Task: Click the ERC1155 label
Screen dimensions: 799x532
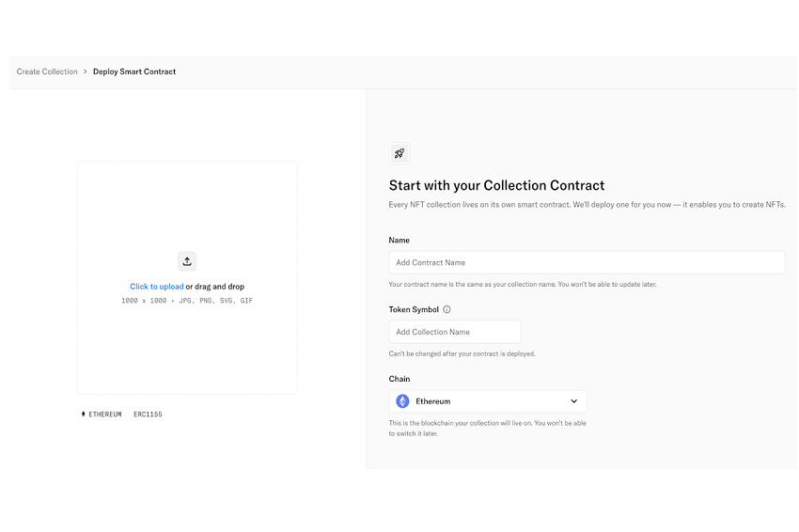Action: click(x=148, y=415)
